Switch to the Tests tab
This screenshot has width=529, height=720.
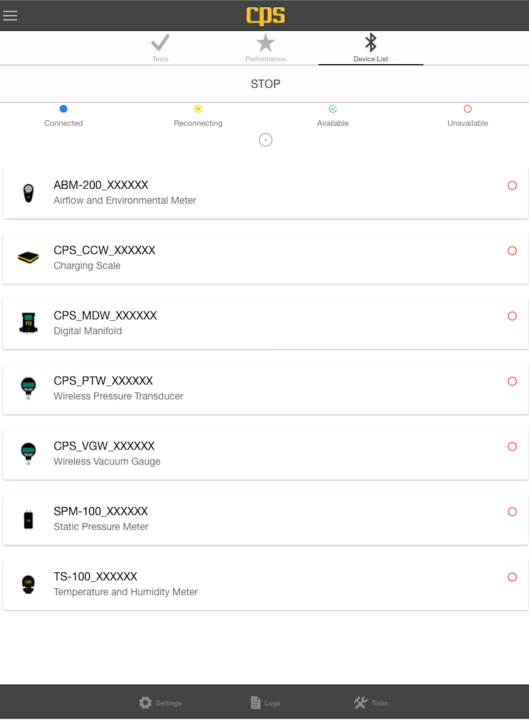(160, 48)
